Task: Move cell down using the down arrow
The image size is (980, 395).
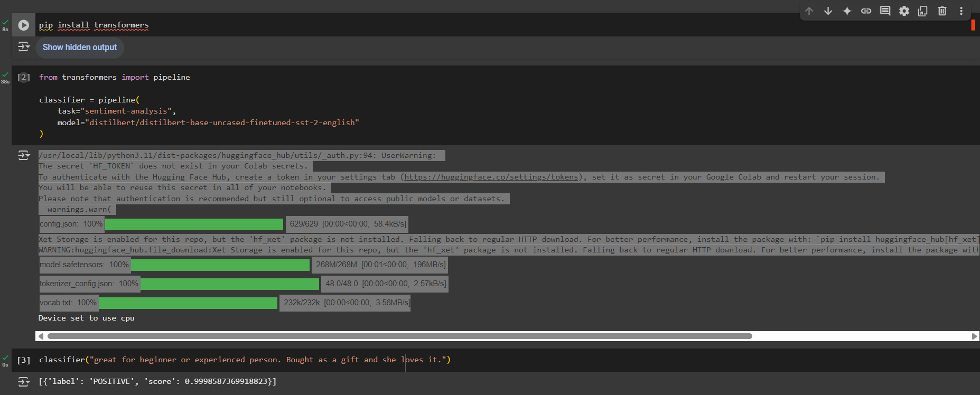Action: point(828,11)
